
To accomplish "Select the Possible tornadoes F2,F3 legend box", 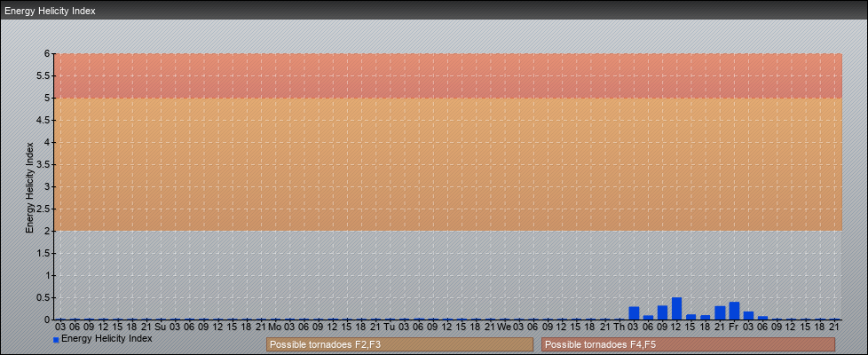I will tap(399, 344).
